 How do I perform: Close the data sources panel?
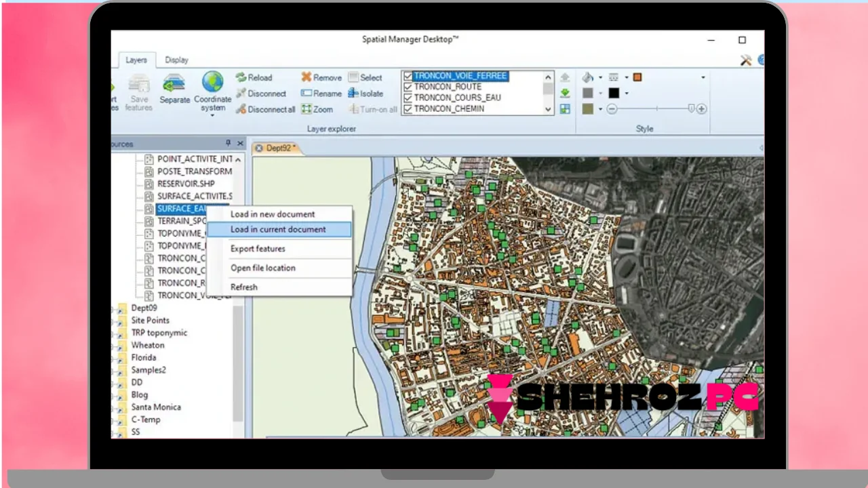(240, 144)
